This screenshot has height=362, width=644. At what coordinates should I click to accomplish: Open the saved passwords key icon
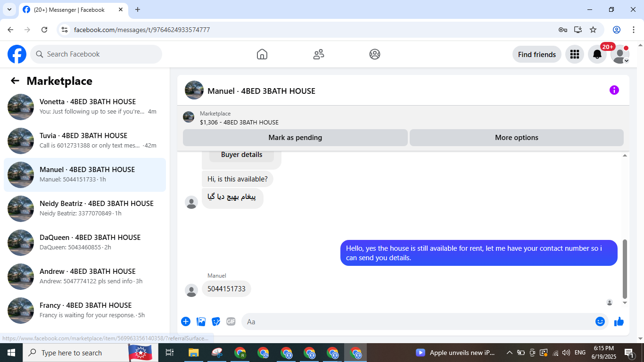[x=562, y=30]
